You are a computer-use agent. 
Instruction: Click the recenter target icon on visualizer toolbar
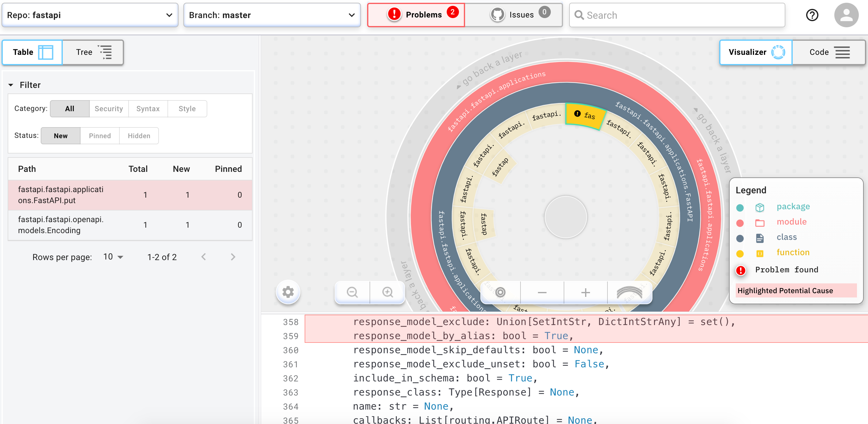point(499,292)
